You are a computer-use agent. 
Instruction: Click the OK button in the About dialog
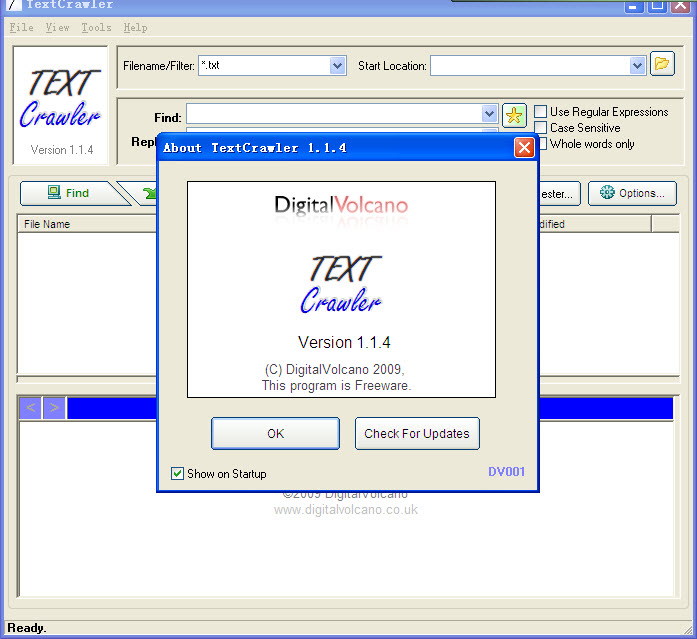click(x=275, y=433)
